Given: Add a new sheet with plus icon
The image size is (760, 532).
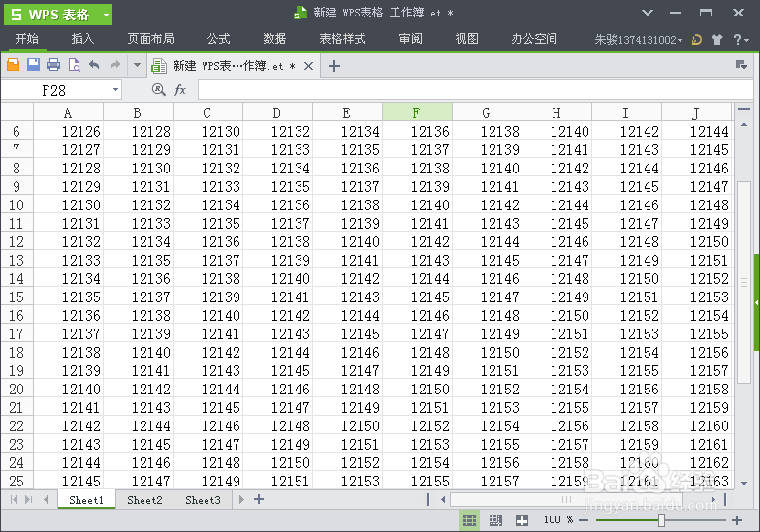Looking at the screenshot, I should (259, 499).
